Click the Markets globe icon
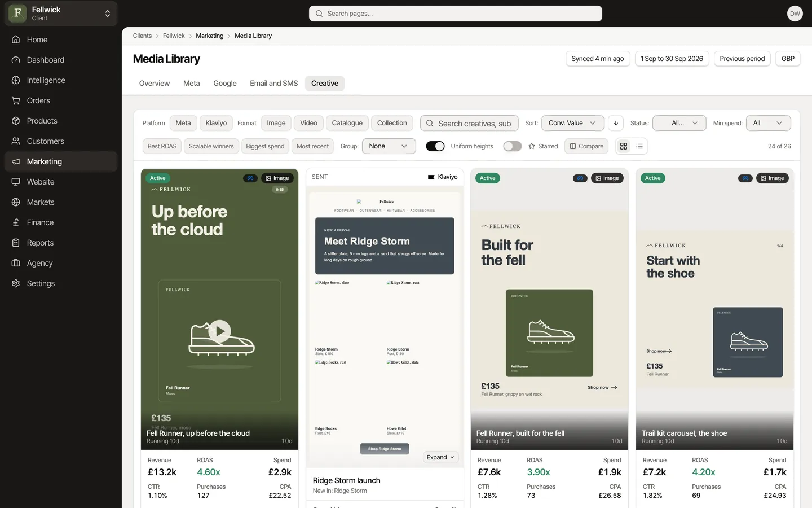 pyautogui.click(x=16, y=202)
